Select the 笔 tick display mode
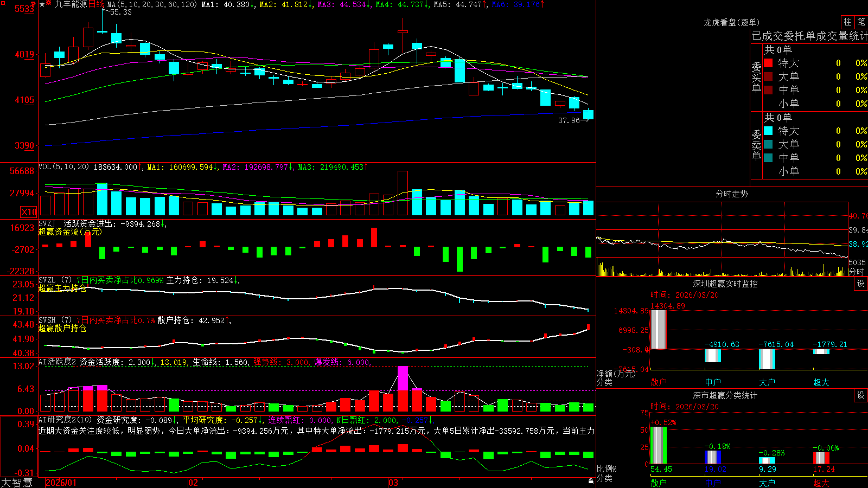This screenshot has width=868, height=488. tap(861, 22)
